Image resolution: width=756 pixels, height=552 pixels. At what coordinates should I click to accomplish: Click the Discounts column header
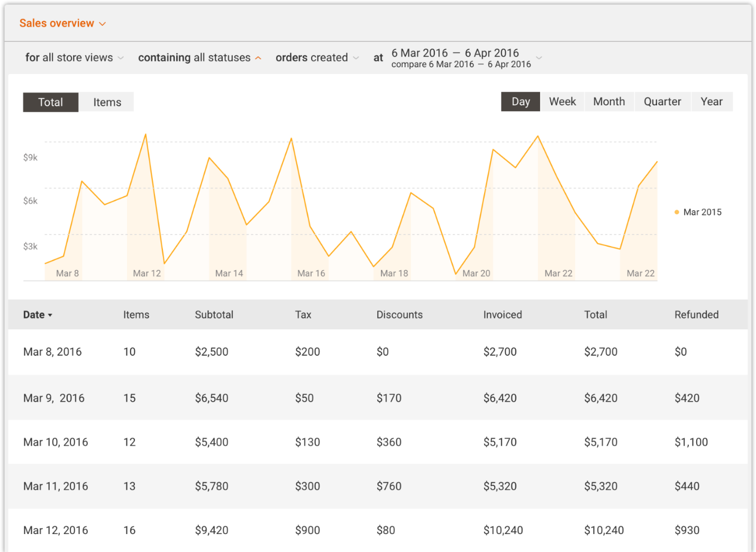[x=399, y=315]
